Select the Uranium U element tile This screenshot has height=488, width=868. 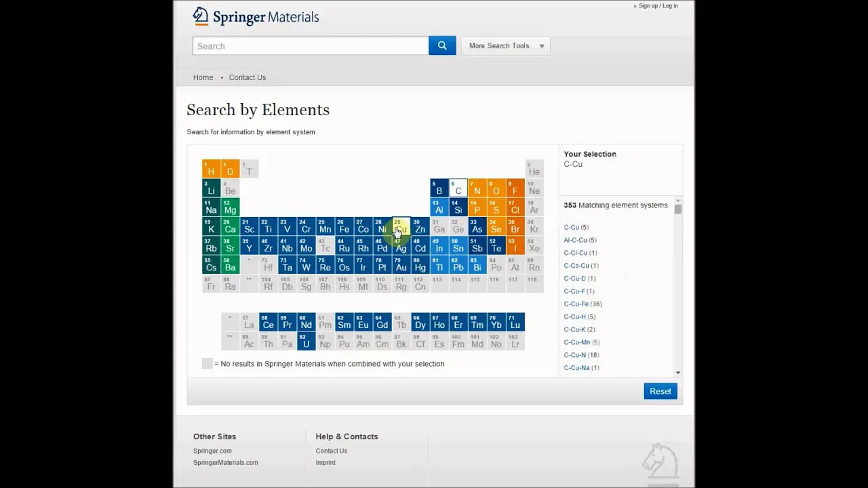click(306, 341)
